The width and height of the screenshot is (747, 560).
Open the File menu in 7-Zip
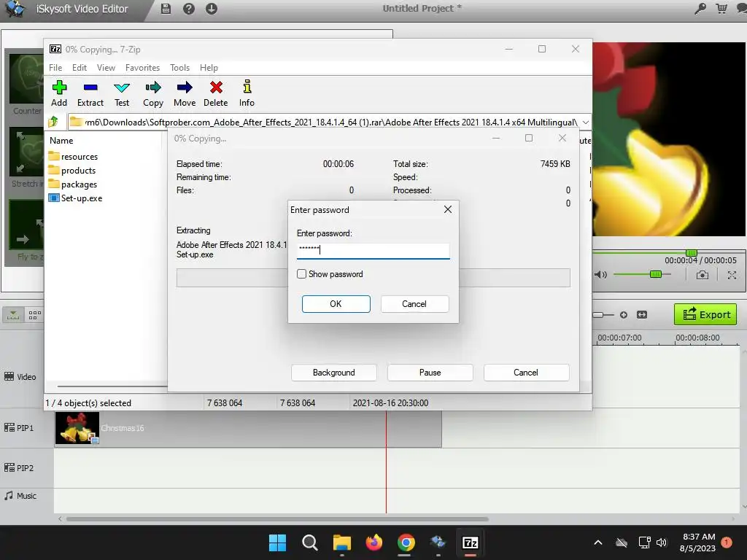coord(55,68)
